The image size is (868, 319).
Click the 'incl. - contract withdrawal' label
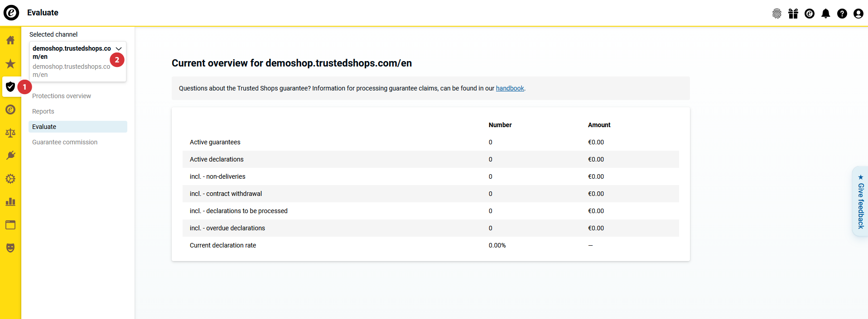pos(226,194)
